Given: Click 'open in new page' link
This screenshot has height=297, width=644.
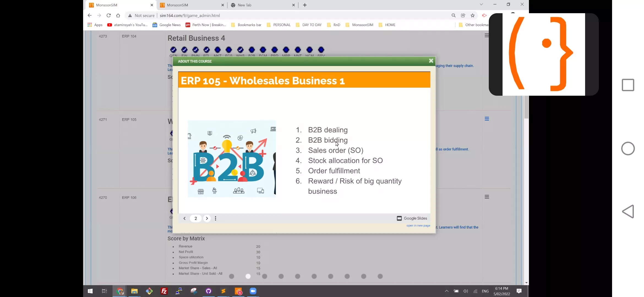Looking at the screenshot, I should tap(418, 226).
